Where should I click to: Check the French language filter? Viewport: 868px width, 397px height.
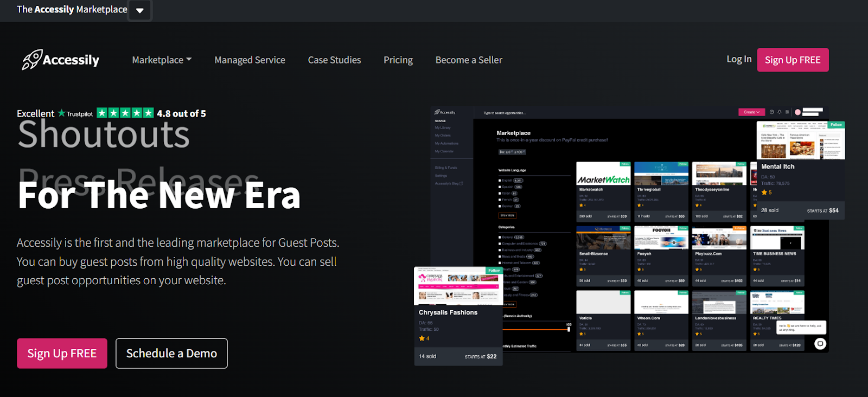(x=500, y=200)
